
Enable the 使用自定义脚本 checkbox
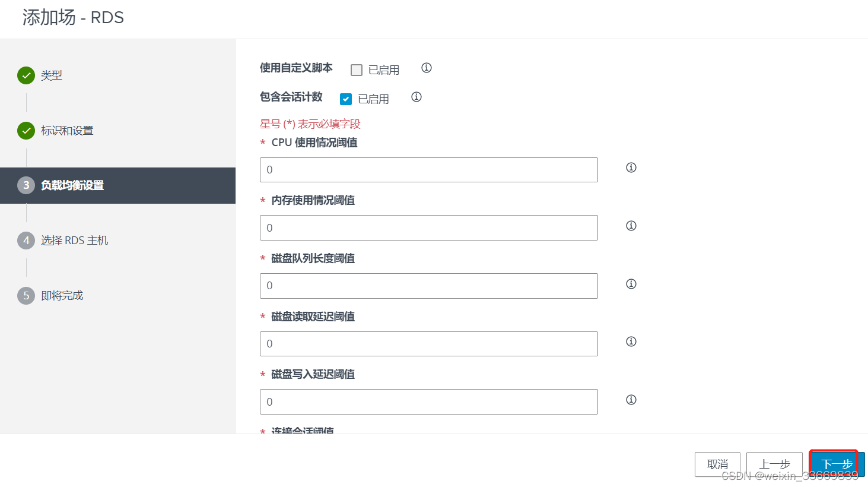tap(357, 70)
